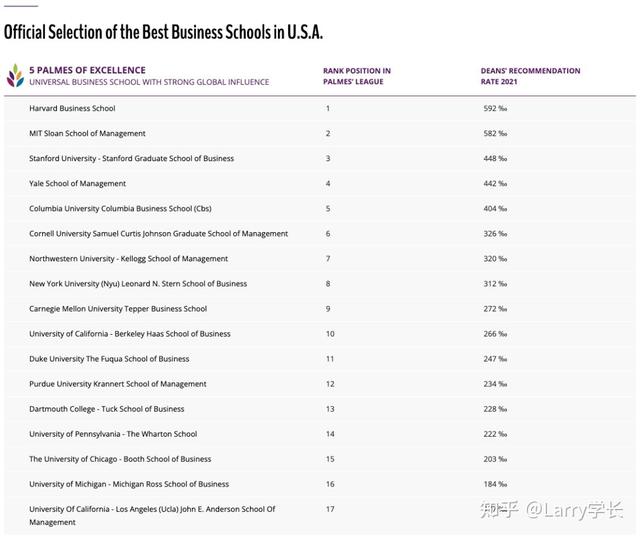The height and width of the screenshot is (538, 640).
Task: Select Berkeley Haas School of Business
Action: coord(130,334)
